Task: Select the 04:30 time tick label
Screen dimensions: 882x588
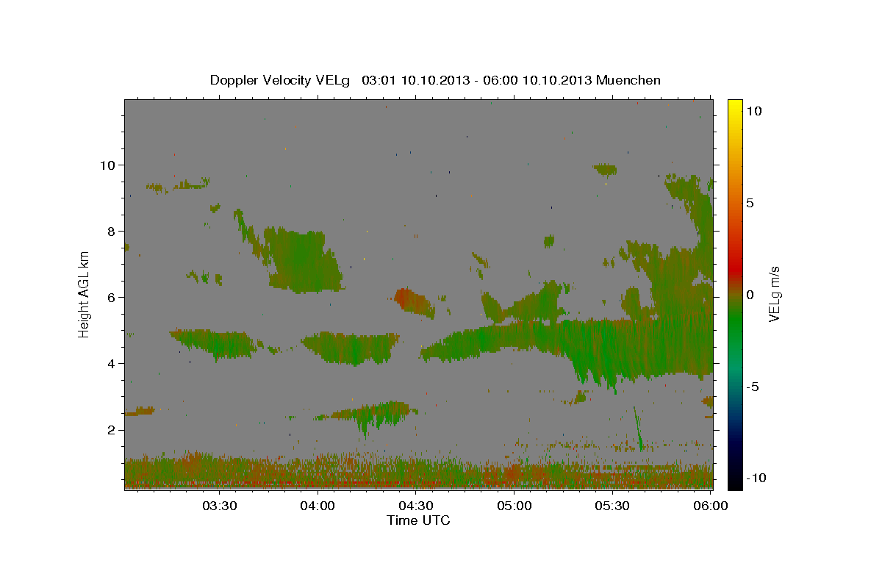Action: (x=415, y=506)
